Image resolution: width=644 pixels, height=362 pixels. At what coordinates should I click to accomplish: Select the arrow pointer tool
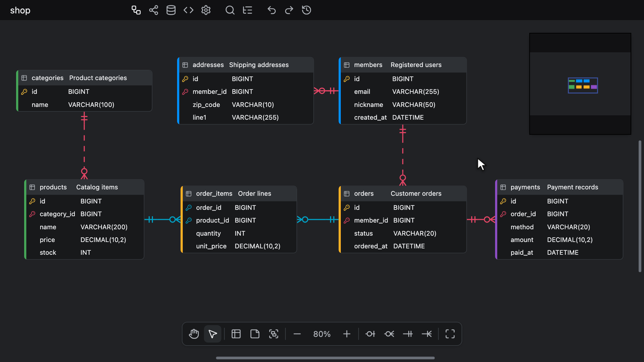[213, 334]
